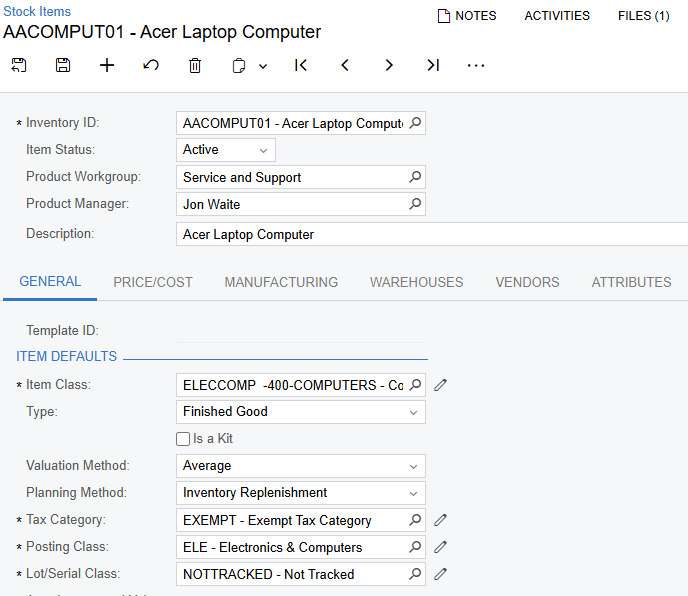The width and height of the screenshot is (688, 596).
Task: Click the page title AACOMPUT01 - Acer Laptop Computer
Action: tap(162, 32)
